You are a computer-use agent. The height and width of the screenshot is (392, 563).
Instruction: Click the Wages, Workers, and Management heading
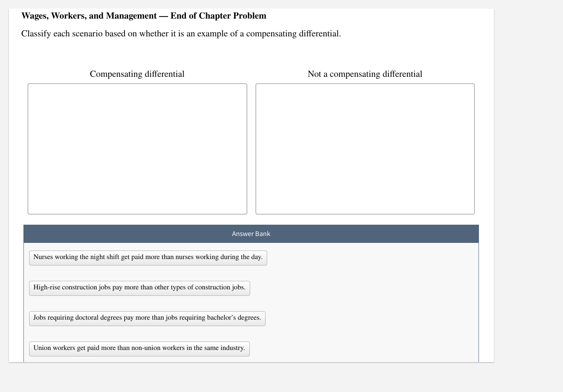[144, 16]
